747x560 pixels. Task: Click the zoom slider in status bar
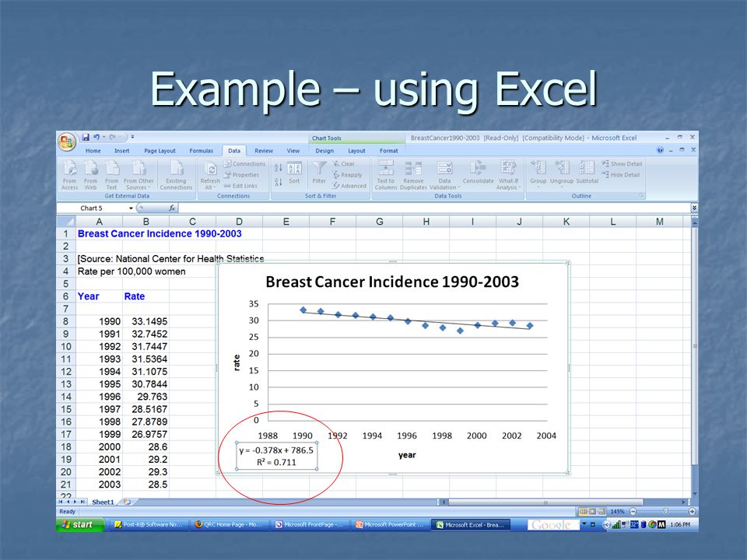pyautogui.click(x=665, y=512)
